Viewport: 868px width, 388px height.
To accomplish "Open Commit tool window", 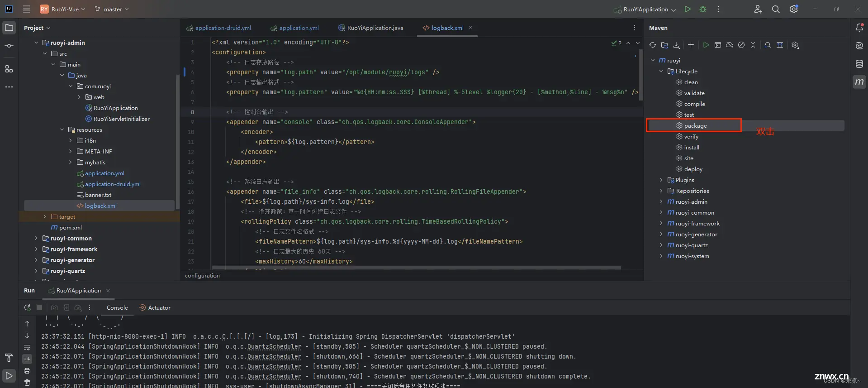I will (9, 46).
